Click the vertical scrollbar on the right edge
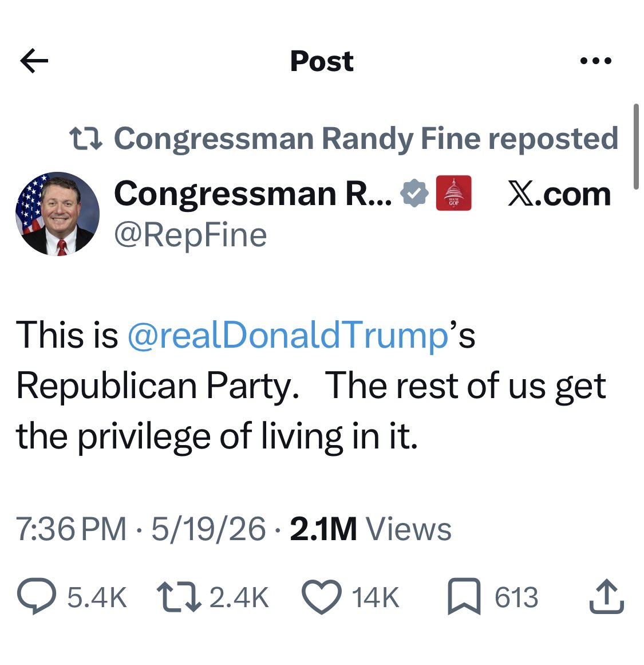The height and width of the screenshot is (665, 644). [x=635, y=146]
